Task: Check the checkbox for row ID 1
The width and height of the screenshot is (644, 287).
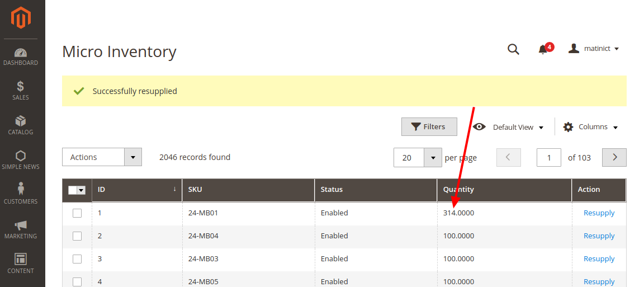Action: [x=77, y=213]
